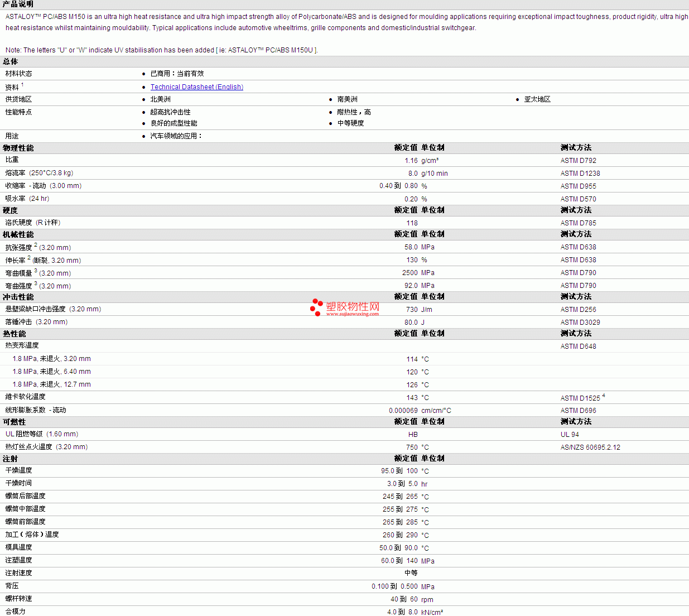
Task: Click the "产品说明" section heading
Action: [x=18, y=4]
